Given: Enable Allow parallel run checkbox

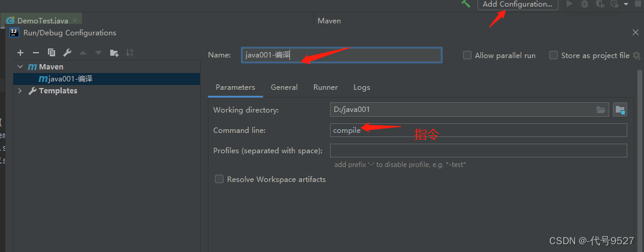Looking at the screenshot, I should 467,55.
